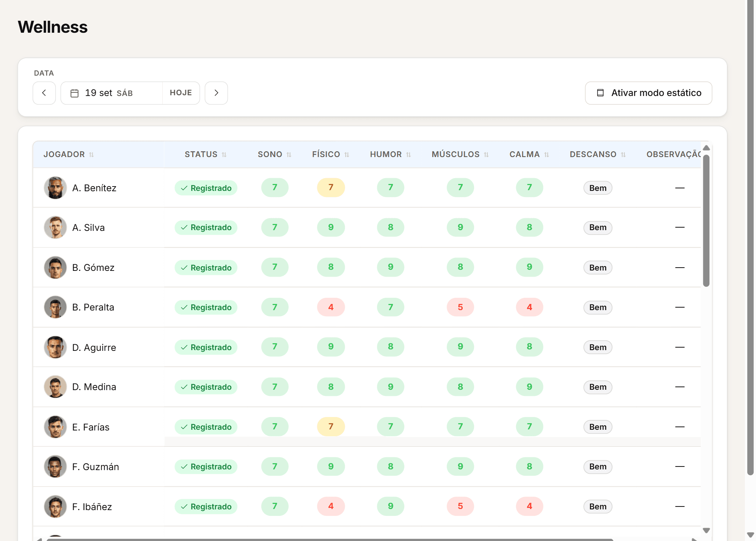Select F. Ibáñez Calma score 4
Screen dimensions: 756x541
(x=530, y=506)
